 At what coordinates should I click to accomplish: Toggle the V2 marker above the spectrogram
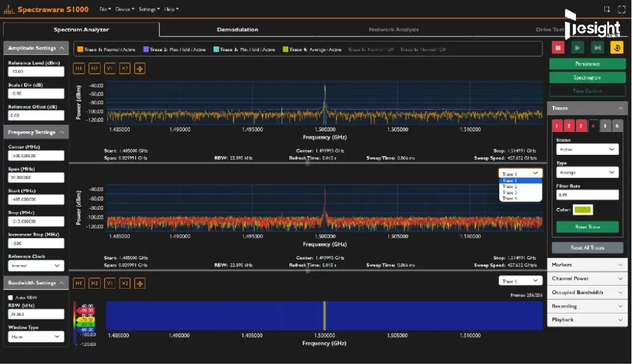click(125, 283)
